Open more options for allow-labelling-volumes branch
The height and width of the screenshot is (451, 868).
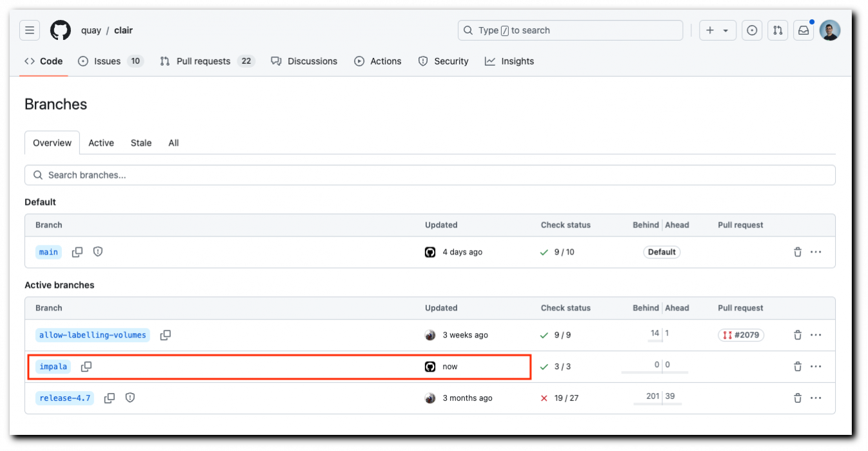pyautogui.click(x=816, y=335)
